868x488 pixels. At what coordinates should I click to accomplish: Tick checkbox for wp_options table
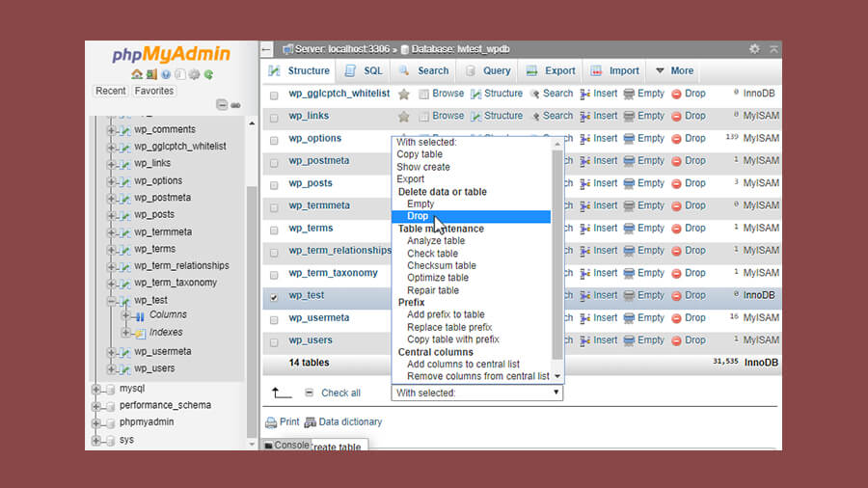coord(274,141)
